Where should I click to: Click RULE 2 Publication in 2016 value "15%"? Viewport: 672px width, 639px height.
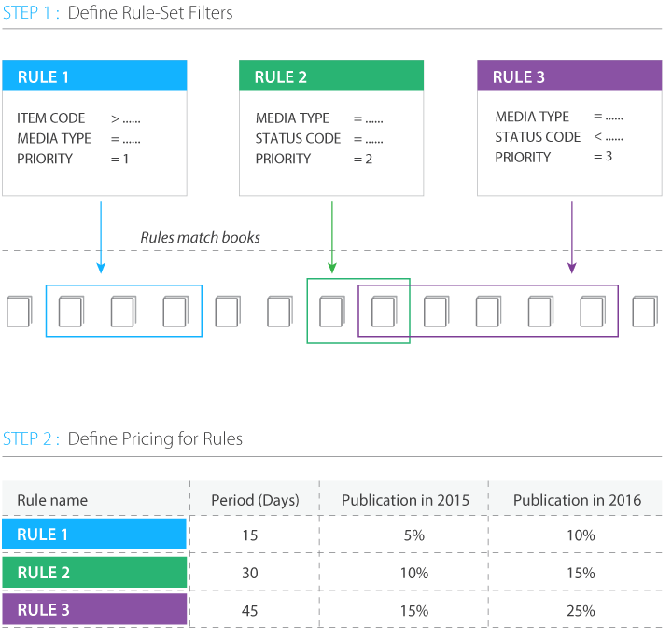(581, 573)
